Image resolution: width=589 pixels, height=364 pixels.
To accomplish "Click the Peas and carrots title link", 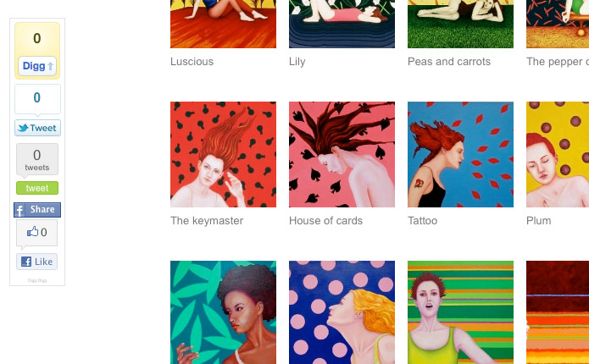I will tap(449, 62).
